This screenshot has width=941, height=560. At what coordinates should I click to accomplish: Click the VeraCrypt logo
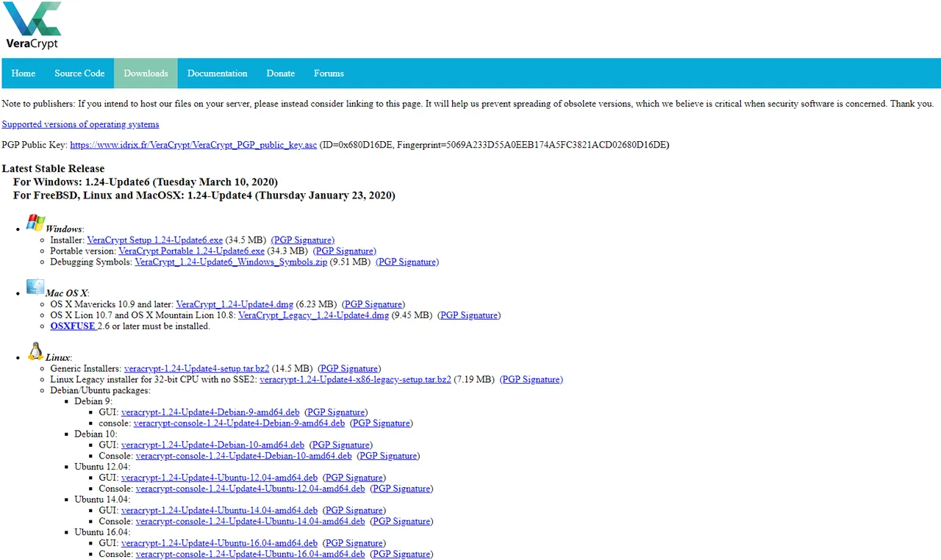[33, 26]
